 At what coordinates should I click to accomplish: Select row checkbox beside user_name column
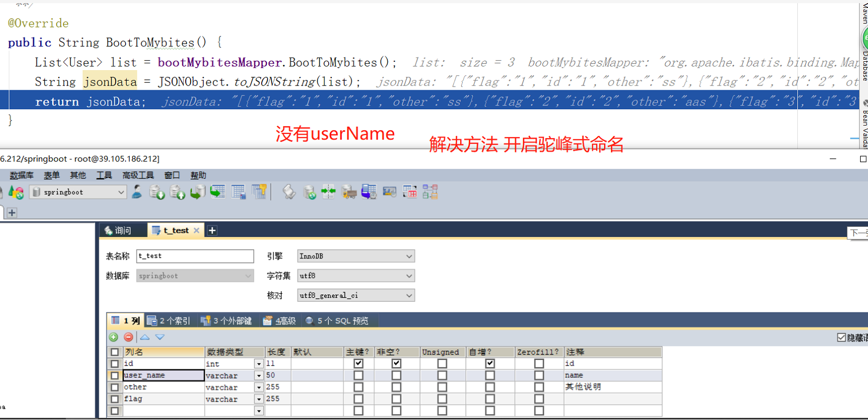coord(115,375)
